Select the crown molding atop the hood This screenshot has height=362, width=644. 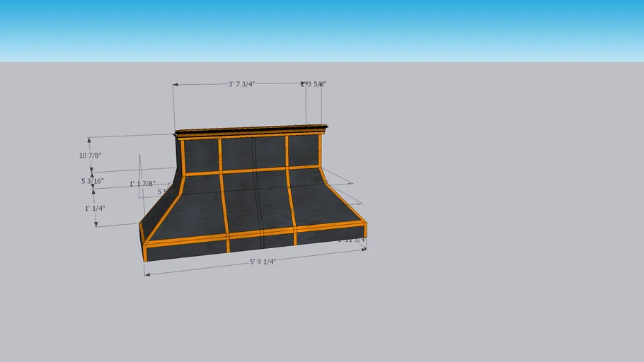[251, 131]
